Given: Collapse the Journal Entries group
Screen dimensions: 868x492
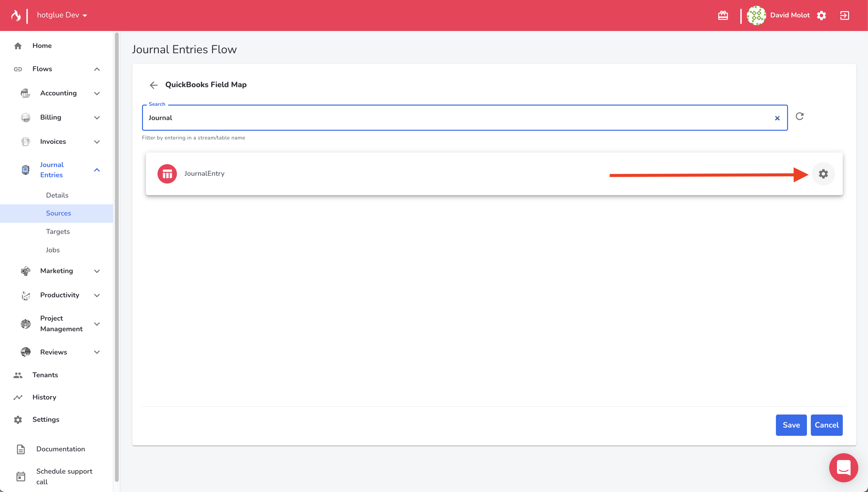Looking at the screenshot, I should 96,170.
